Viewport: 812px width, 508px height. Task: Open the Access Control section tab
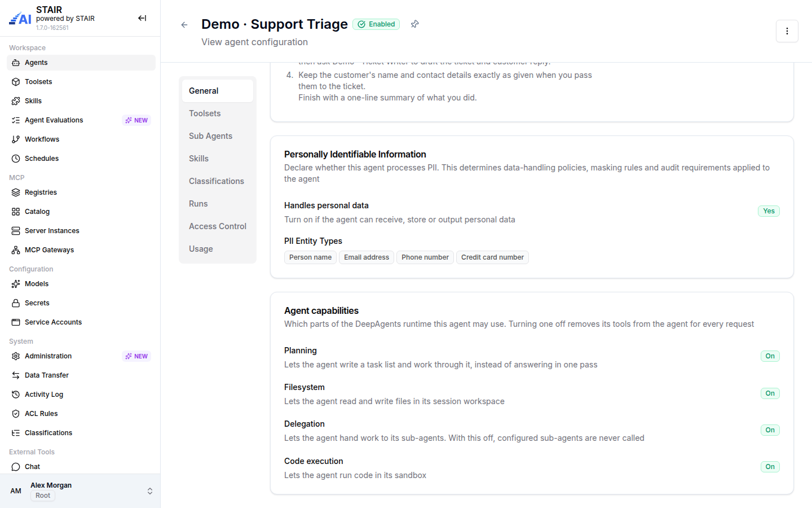pyautogui.click(x=218, y=226)
